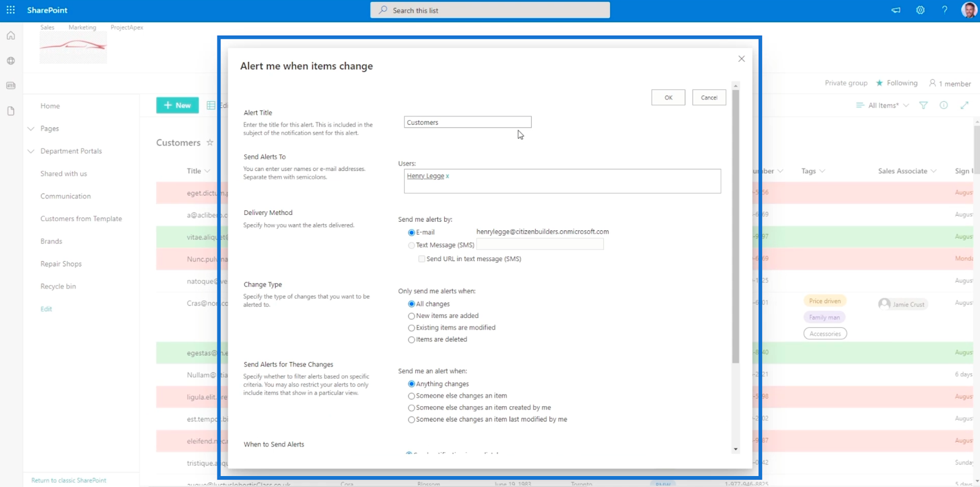Close the alert dialog with X
The image size is (980, 487).
click(x=741, y=59)
